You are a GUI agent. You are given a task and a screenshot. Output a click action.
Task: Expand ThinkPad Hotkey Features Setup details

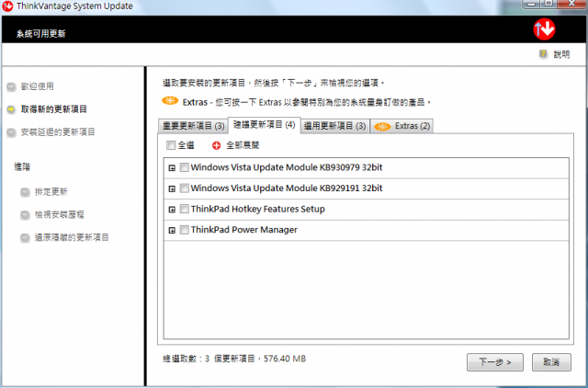pyautogui.click(x=172, y=210)
